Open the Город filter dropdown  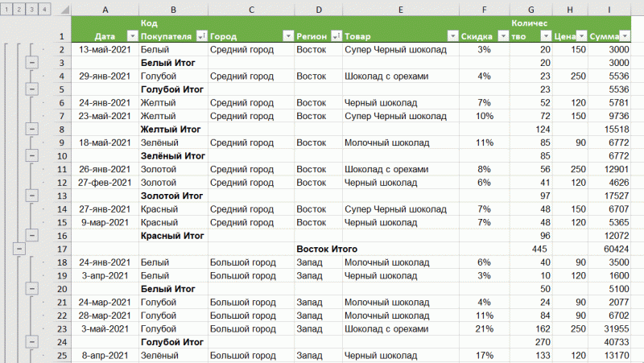(x=287, y=36)
